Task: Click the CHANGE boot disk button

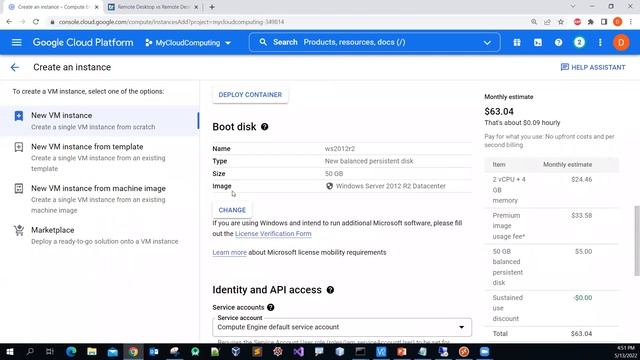Action: pyautogui.click(x=232, y=210)
